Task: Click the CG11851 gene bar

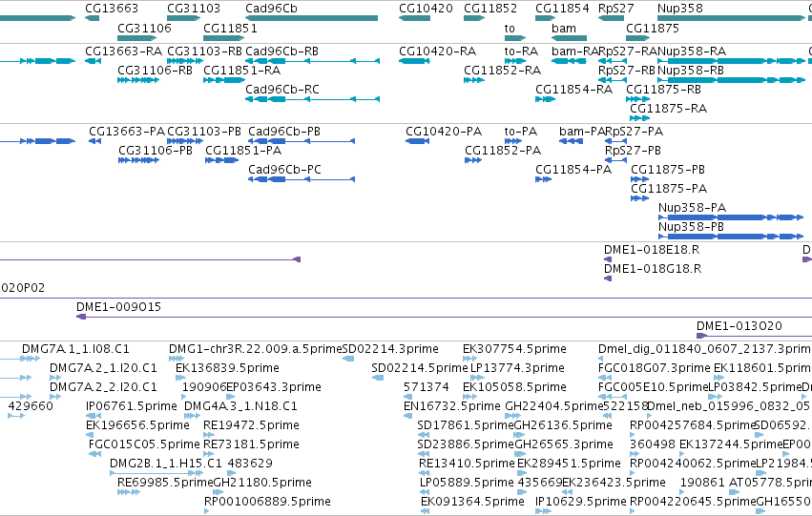Action: pyautogui.click(x=223, y=38)
